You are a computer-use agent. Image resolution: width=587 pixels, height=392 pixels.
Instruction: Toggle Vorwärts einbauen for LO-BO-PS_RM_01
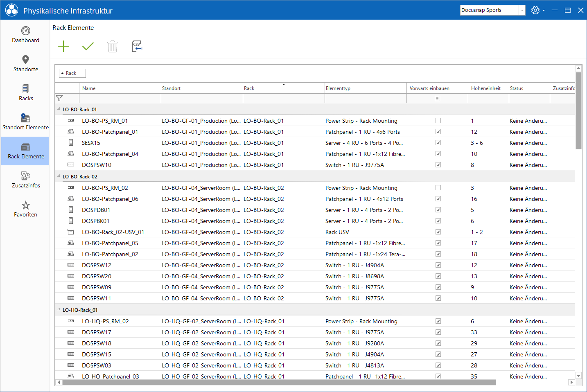[x=438, y=121]
